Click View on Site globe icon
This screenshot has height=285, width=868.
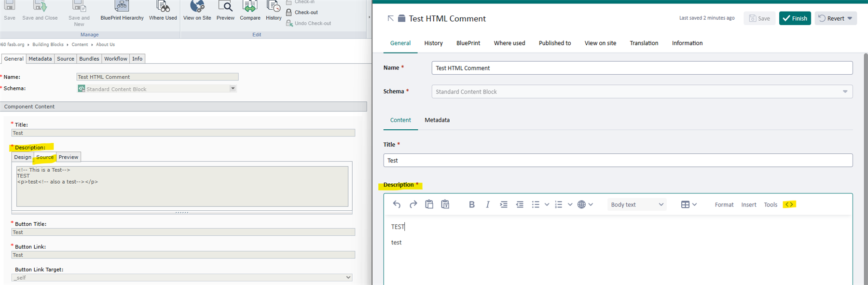197,6
